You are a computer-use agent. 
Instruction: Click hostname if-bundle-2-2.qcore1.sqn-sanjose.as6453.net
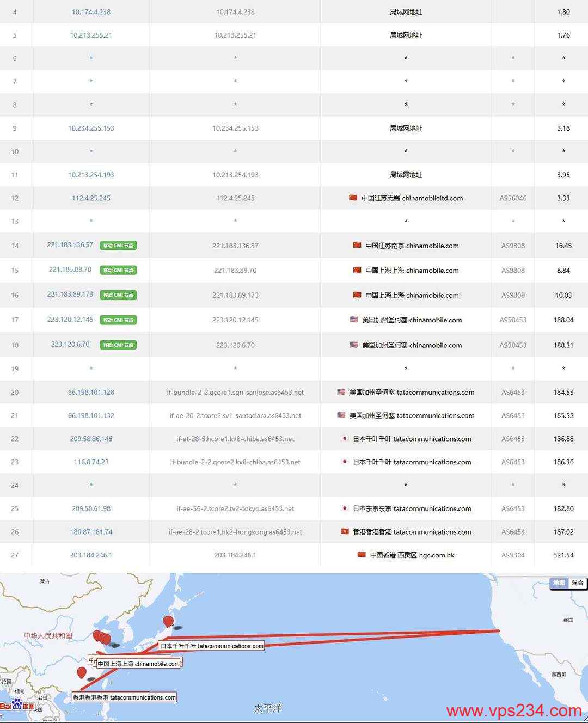[235, 393]
